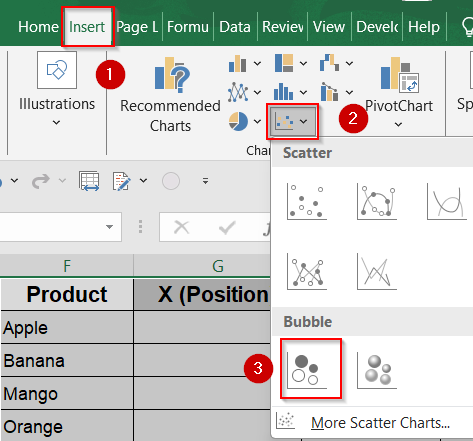
Task: Open Customize Quick Access Toolbar menu
Action: [205, 181]
